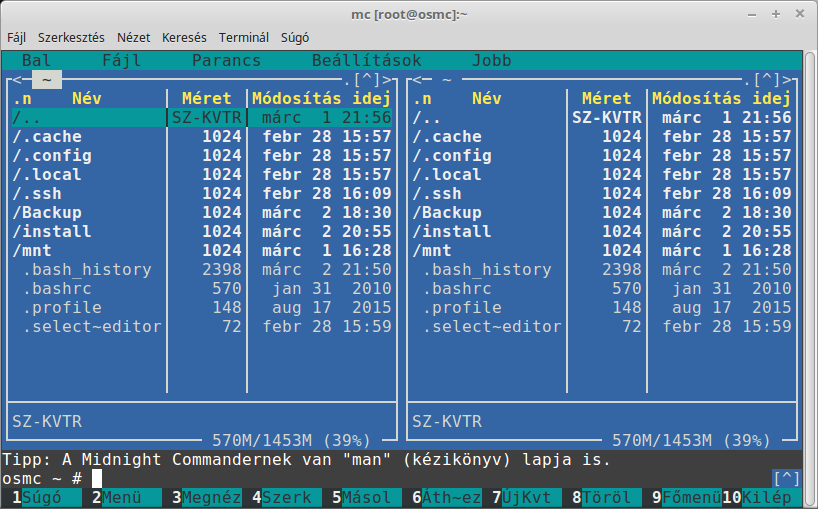Sort left panel by Név column

coord(87,99)
